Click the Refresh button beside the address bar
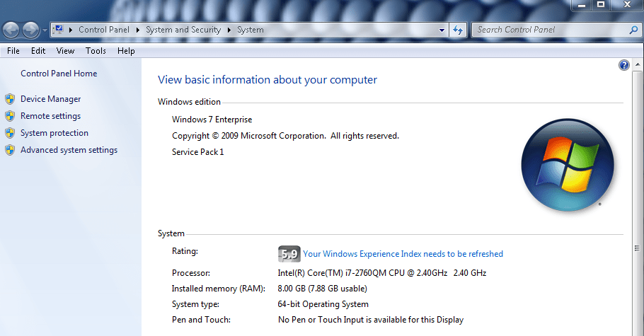Viewport: 644px width, 336px height. tap(458, 30)
